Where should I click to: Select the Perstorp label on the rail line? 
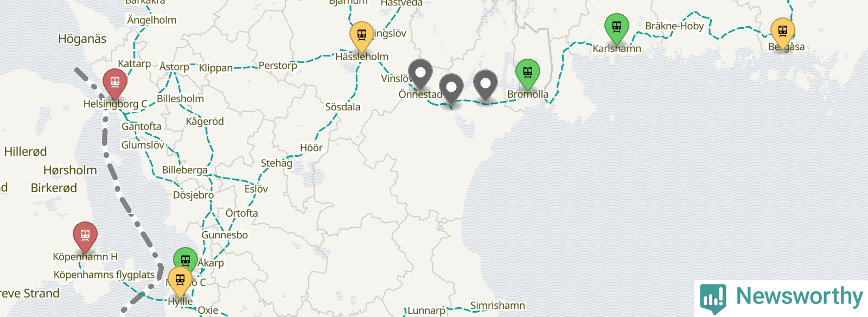coord(278,66)
